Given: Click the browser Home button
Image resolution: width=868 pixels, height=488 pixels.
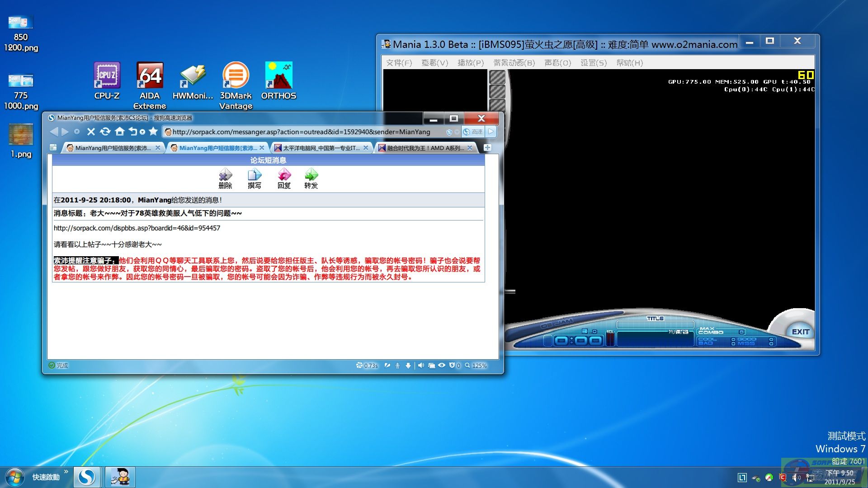Looking at the screenshot, I should 120,131.
